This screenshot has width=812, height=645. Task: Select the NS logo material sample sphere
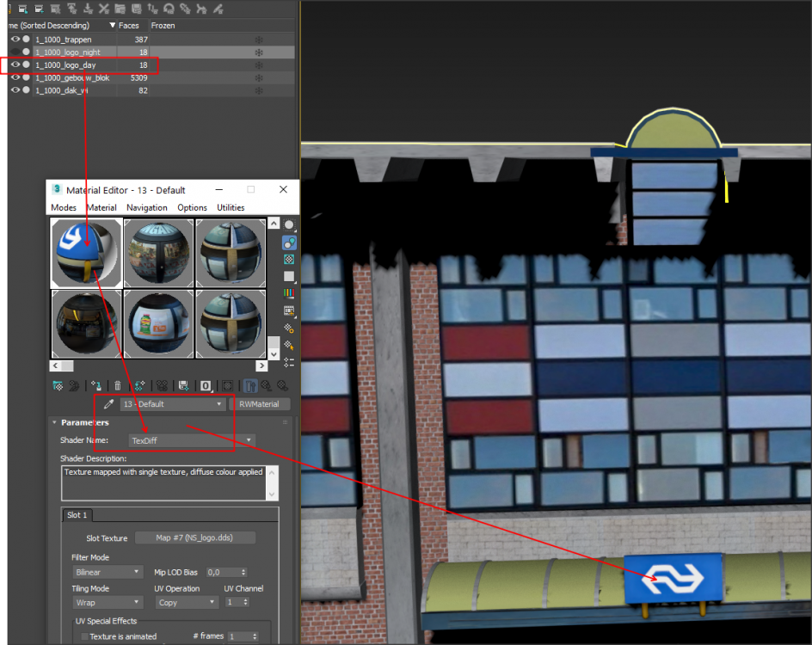86,252
